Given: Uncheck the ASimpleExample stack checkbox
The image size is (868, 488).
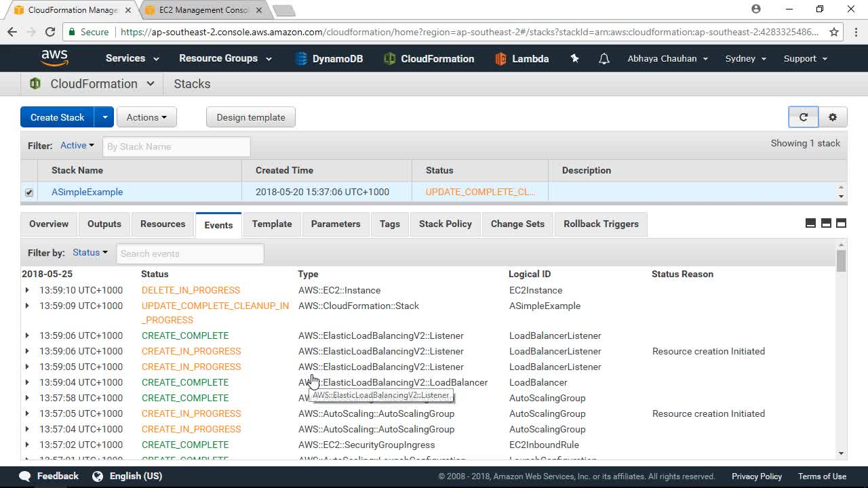Looking at the screenshot, I should click(x=29, y=192).
